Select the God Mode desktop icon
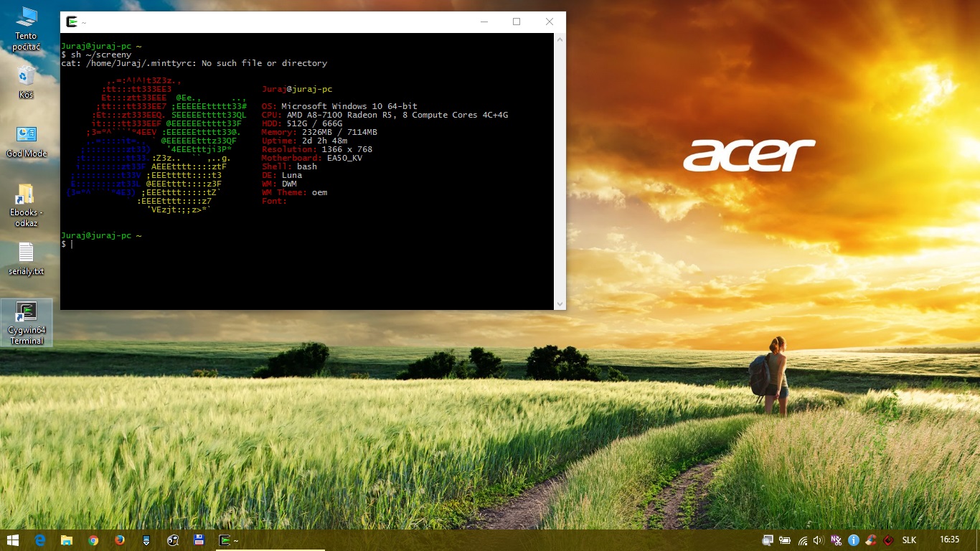The width and height of the screenshot is (980, 551). [x=26, y=141]
